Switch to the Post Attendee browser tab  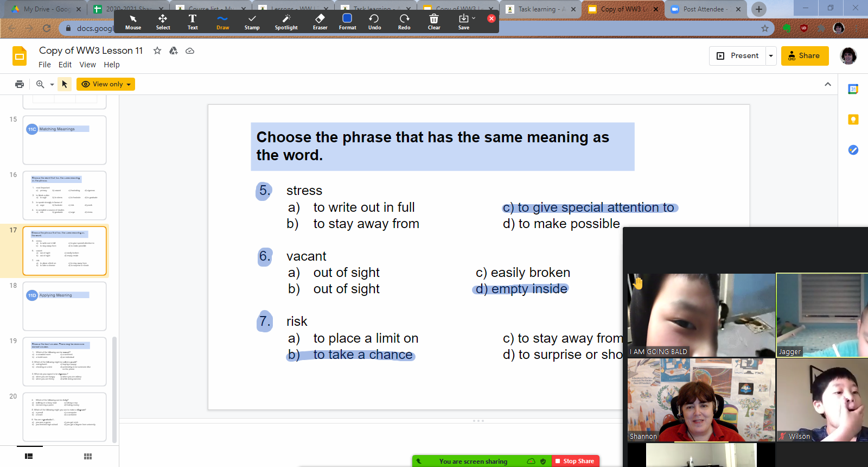(705, 9)
